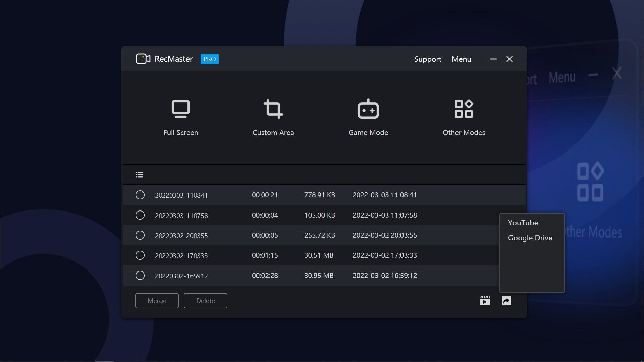Screen dimensions: 644x362
Task: Choose YouTube from the share menu
Action: coord(523,222)
